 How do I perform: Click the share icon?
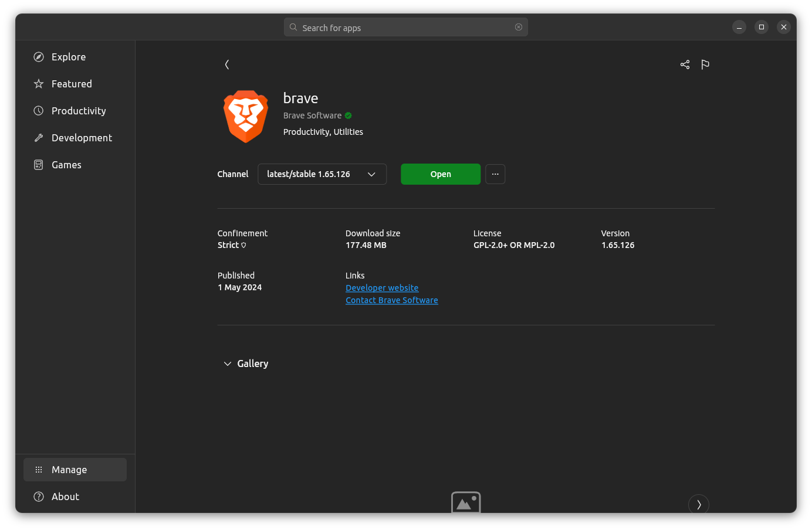(x=685, y=64)
